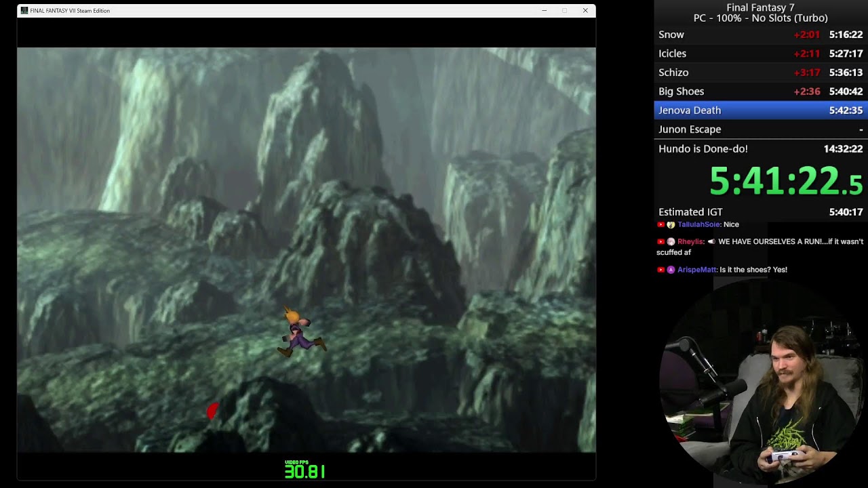This screenshot has width=868, height=488.
Task: Click the YouTube icon beside Rheylis
Action: pyautogui.click(x=661, y=241)
